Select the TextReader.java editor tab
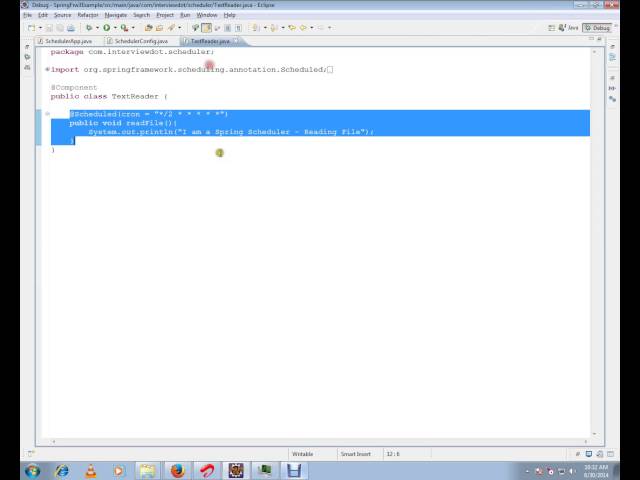Viewport: 640px width, 480px height. point(210,41)
